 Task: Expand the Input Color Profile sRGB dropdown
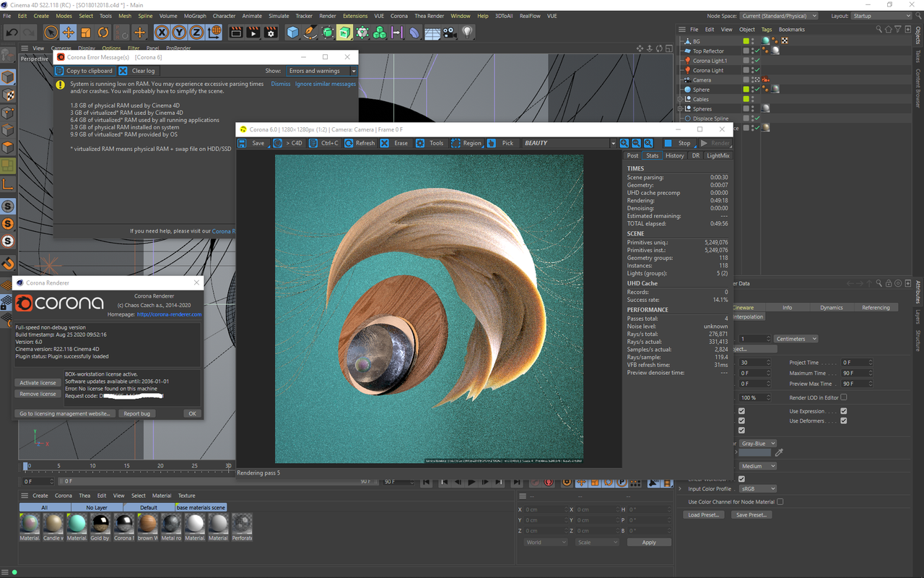pyautogui.click(x=758, y=489)
